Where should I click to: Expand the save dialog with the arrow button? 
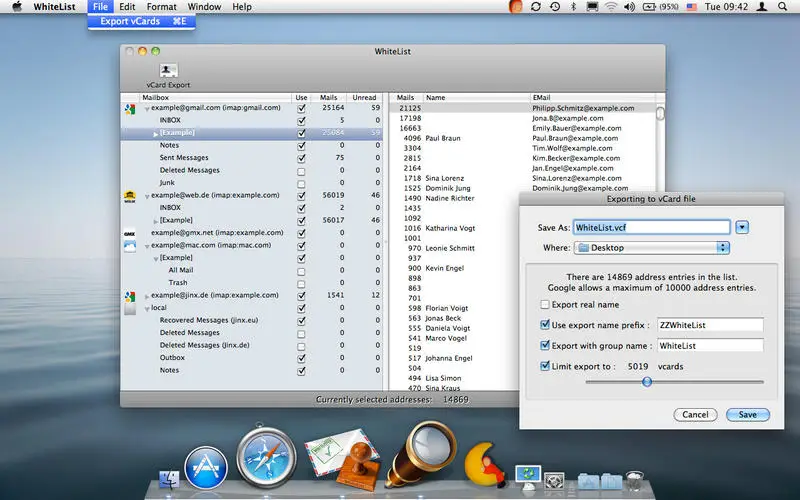coord(742,227)
